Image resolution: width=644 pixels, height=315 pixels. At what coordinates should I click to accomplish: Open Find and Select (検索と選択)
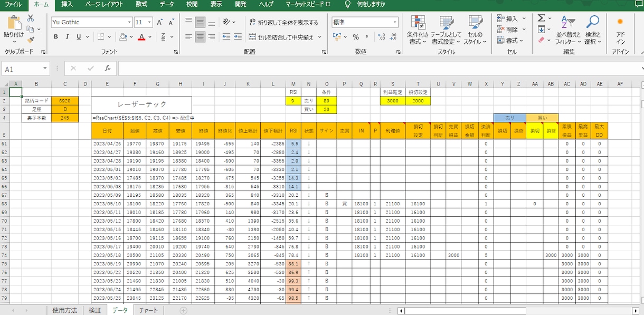point(593,30)
